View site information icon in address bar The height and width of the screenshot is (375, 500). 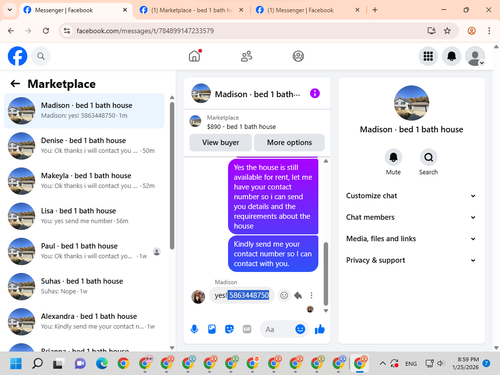[x=67, y=31]
